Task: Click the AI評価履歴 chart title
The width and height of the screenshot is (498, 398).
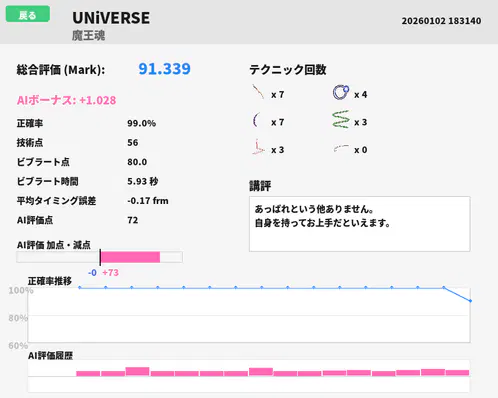Action: 50,356
